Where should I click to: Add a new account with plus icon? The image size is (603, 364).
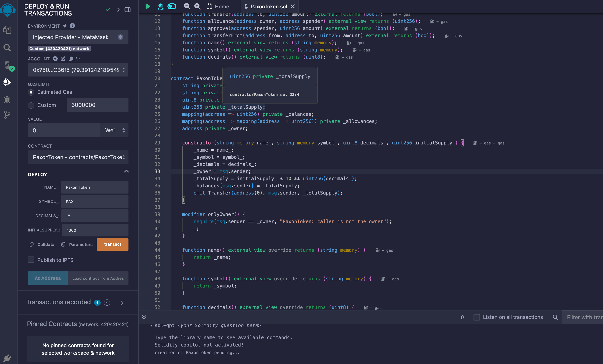coord(55,59)
